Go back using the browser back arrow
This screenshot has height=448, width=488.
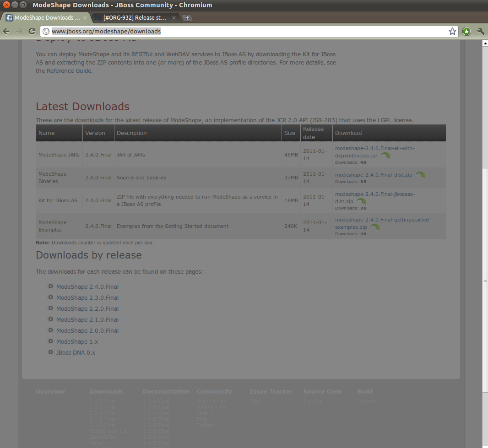click(x=6, y=31)
